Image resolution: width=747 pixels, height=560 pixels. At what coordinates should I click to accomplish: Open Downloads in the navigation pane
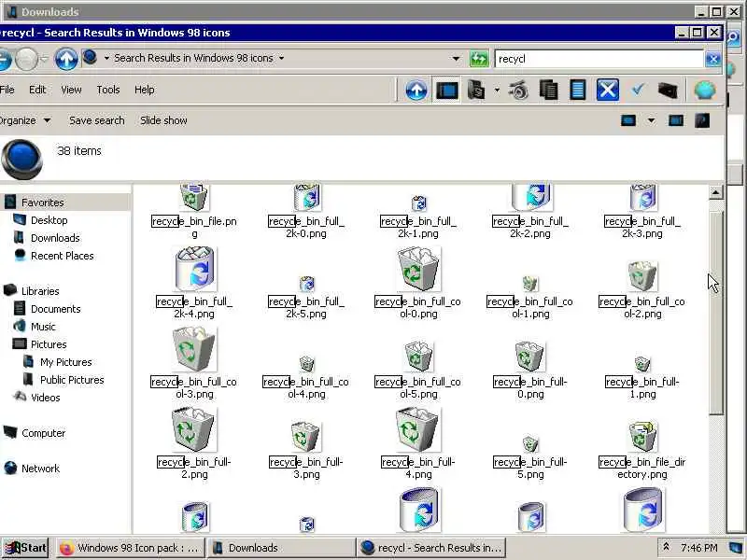pyautogui.click(x=55, y=238)
